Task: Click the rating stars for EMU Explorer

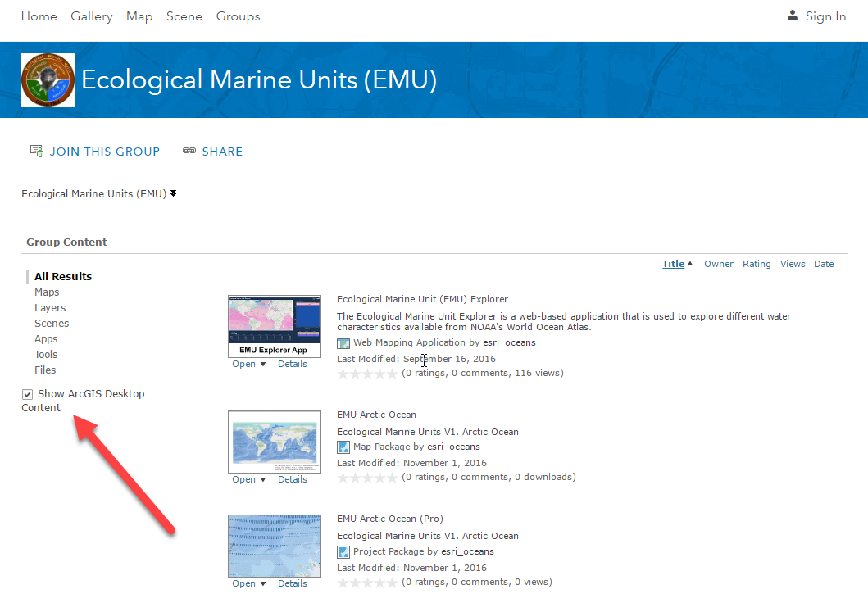Action: (367, 374)
